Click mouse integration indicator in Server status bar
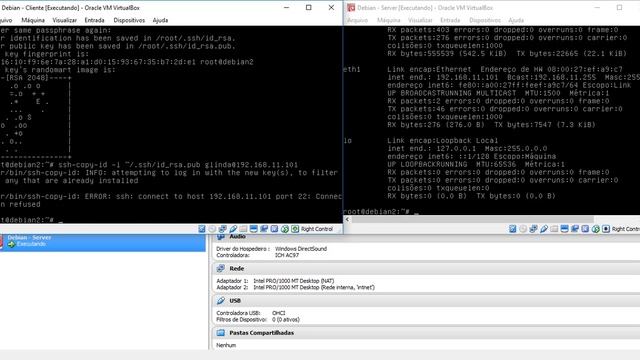The height and width of the screenshot is (360, 640). click(x=596, y=229)
